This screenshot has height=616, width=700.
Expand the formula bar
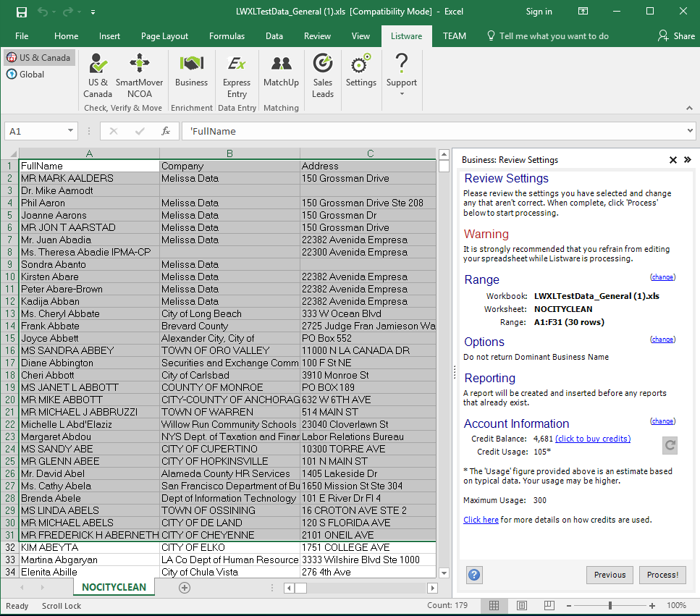click(x=689, y=131)
